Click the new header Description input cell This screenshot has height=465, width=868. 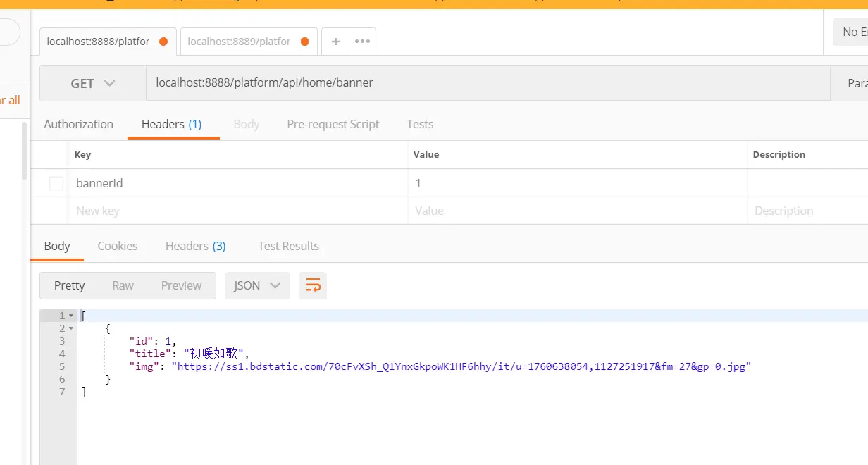808,211
